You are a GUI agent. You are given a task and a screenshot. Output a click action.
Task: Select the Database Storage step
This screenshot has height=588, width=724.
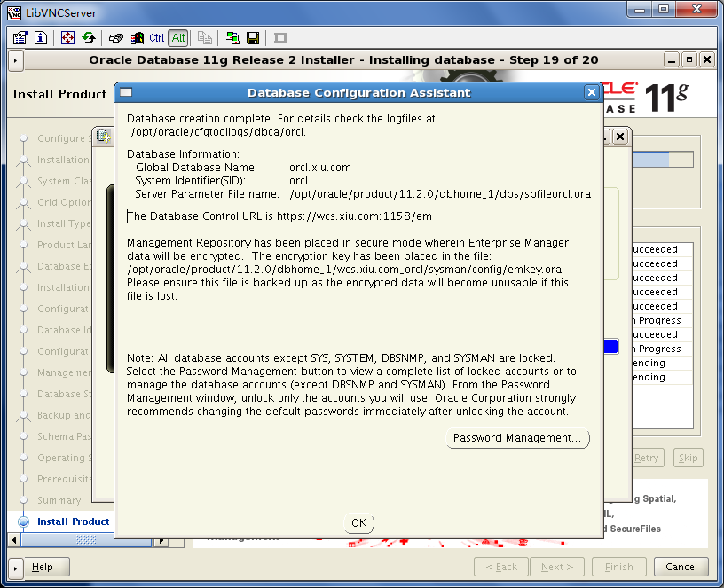65,394
